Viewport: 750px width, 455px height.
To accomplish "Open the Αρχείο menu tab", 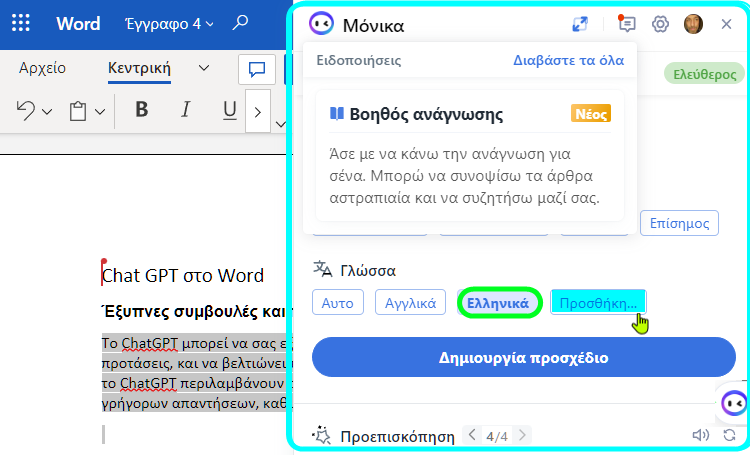I will coord(43,68).
